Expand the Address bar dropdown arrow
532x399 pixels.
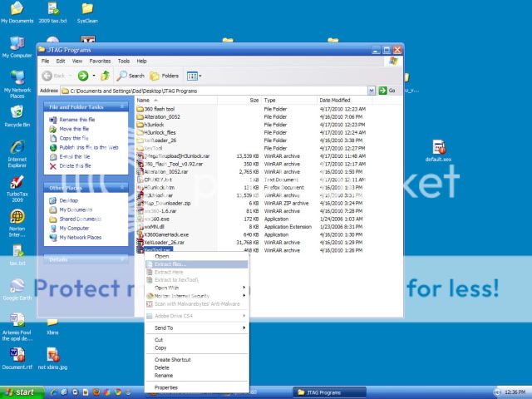click(x=372, y=90)
